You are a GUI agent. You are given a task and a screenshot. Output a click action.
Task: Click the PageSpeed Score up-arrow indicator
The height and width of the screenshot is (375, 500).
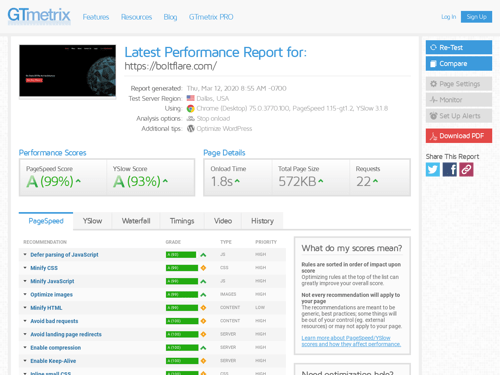click(x=78, y=181)
